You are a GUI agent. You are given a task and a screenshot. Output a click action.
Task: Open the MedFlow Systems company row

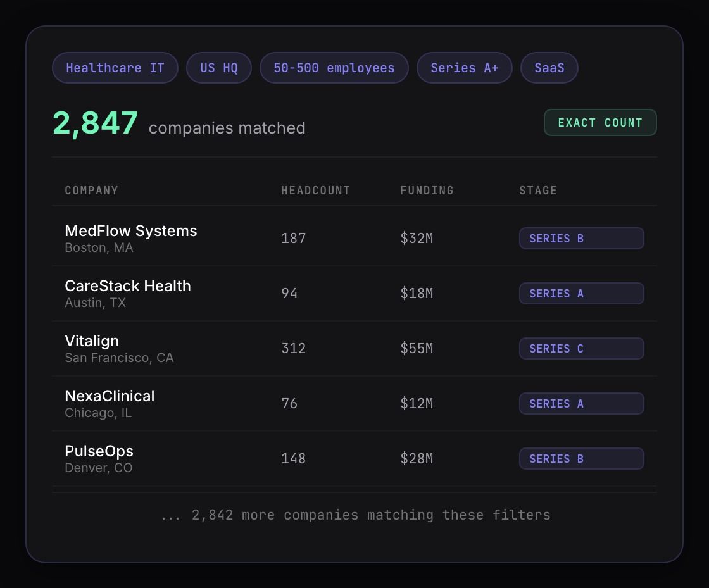pos(354,238)
